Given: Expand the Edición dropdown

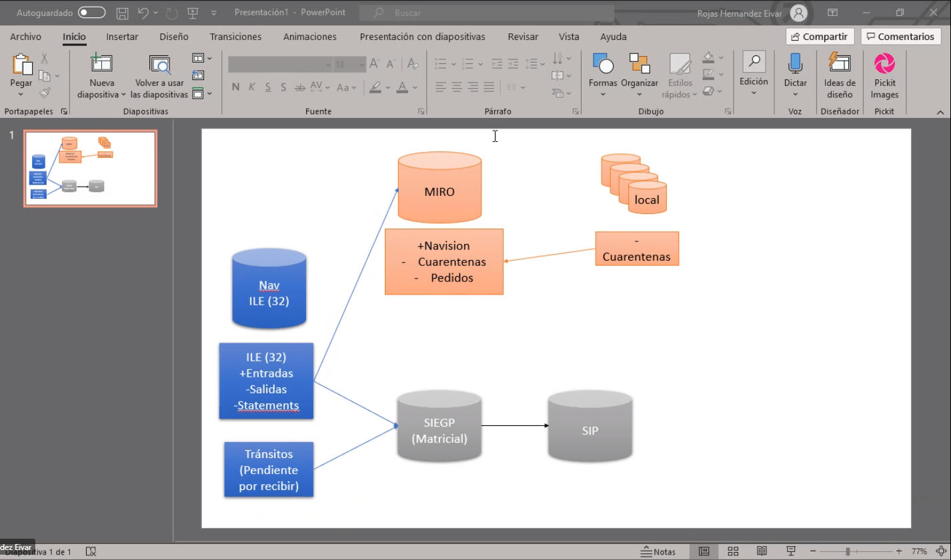Looking at the screenshot, I should point(754,73).
